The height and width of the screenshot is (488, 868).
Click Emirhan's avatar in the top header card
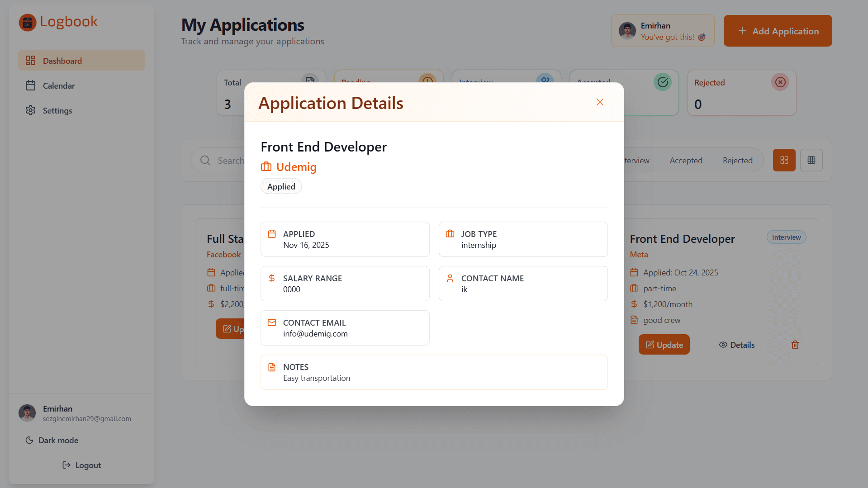pyautogui.click(x=627, y=31)
